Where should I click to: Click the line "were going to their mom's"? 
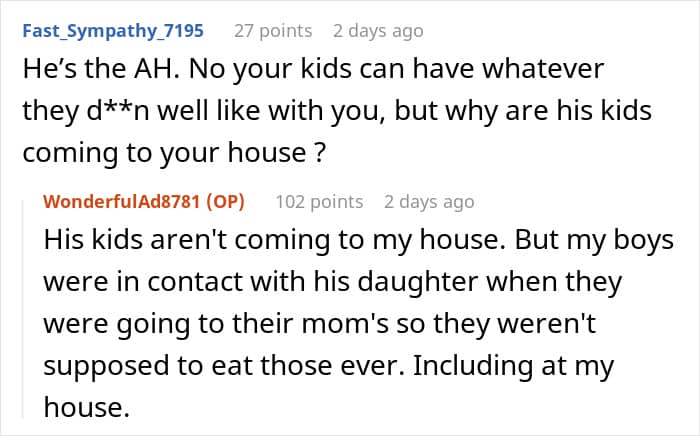click(x=320, y=324)
